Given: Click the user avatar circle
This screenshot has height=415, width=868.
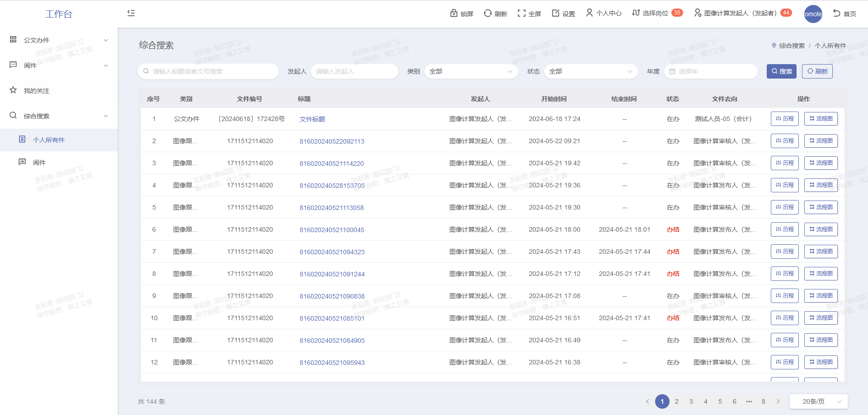Looking at the screenshot, I should [x=813, y=14].
